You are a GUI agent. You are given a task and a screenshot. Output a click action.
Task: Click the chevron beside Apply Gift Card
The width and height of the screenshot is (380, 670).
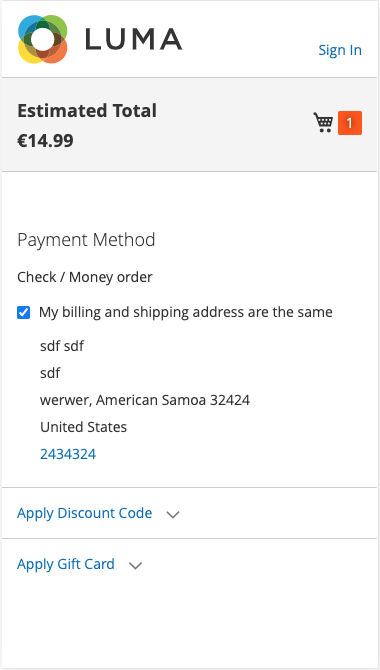point(135,566)
